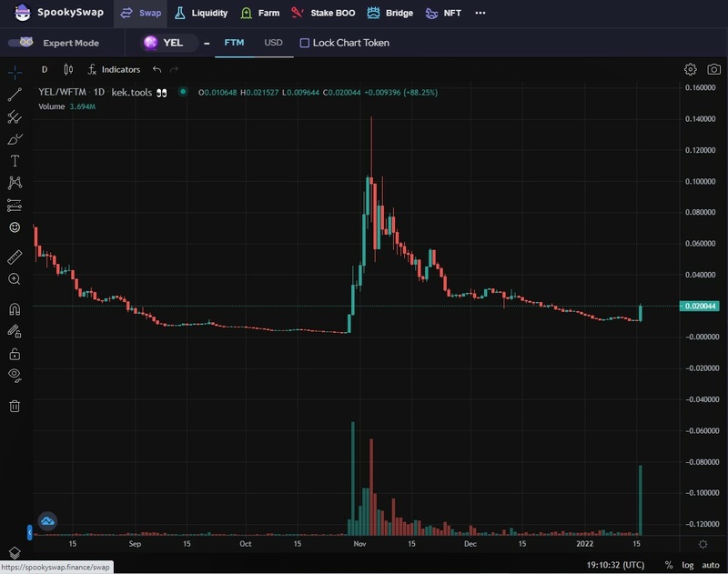Viewport: 728px width, 574px height.
Task: Open the Farm page
Action: coord(260,13)
